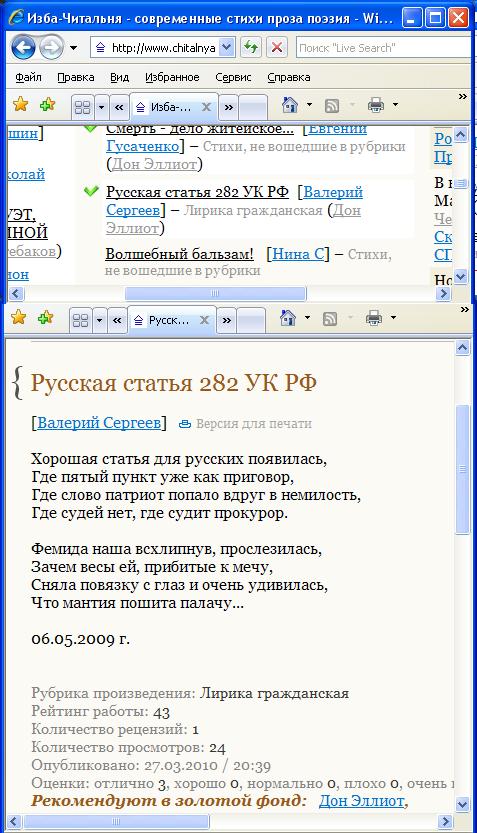Open the Избранное menu
477x833 pixels.
tap(172, 78)
